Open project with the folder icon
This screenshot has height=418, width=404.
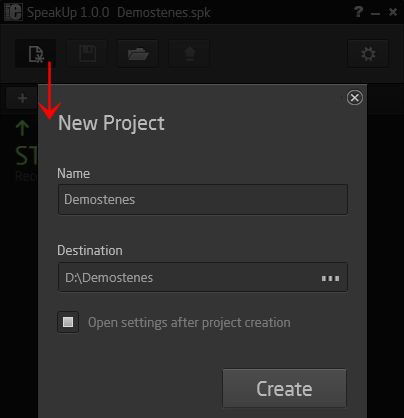pyautogui.click(x=138, y=53)
